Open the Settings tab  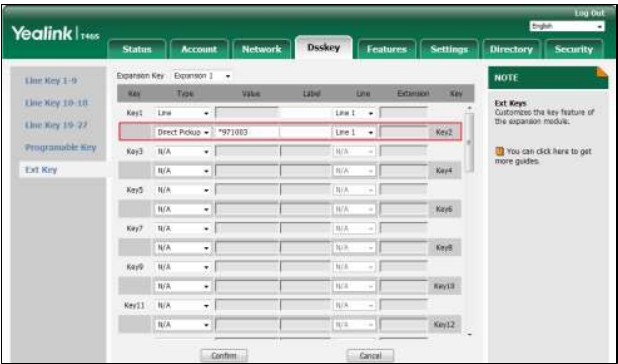(x=449, y=49)
